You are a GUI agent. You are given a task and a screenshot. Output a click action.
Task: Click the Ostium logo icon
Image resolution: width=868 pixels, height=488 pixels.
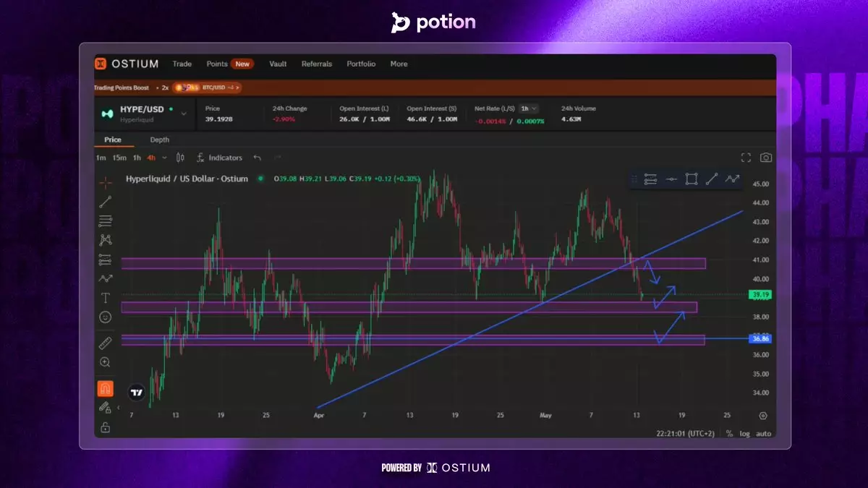101,64
